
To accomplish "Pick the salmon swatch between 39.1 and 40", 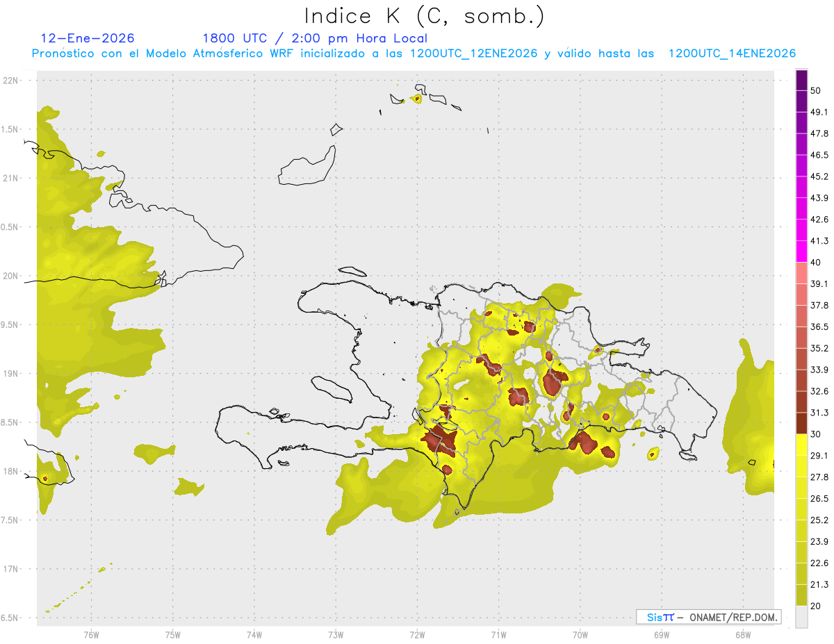I will [801, 273].
